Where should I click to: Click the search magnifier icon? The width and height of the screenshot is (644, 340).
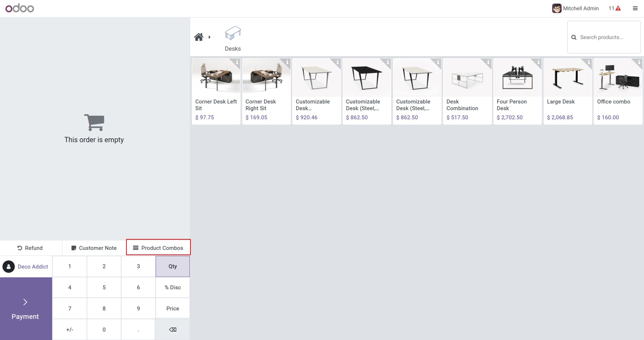coord(574,37)
